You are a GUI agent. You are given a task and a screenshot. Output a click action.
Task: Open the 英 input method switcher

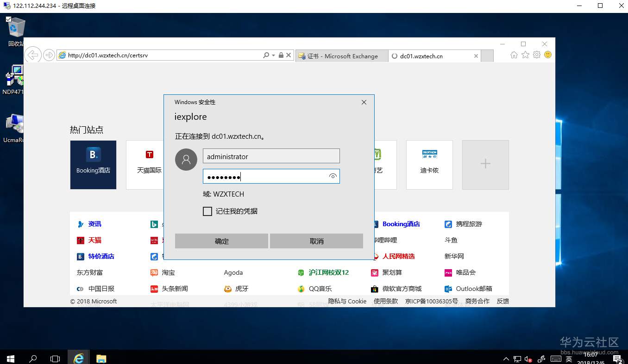pos(569,358)
